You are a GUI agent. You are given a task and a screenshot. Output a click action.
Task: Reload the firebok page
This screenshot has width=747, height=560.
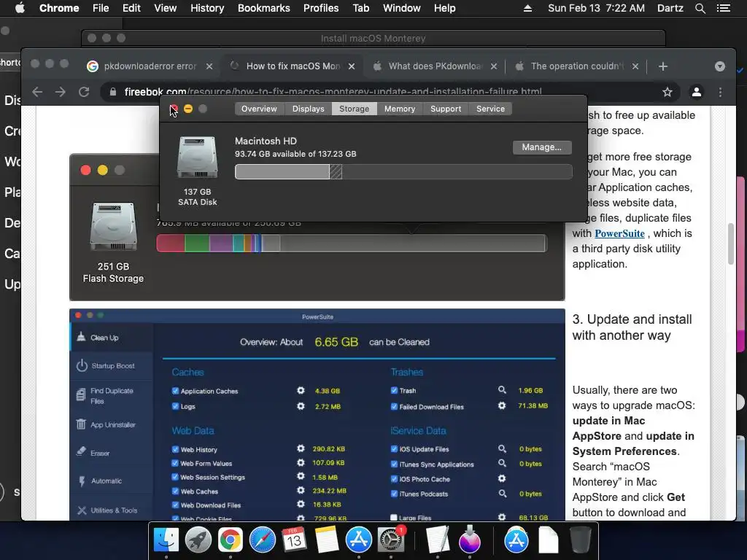tap(84, 92)
